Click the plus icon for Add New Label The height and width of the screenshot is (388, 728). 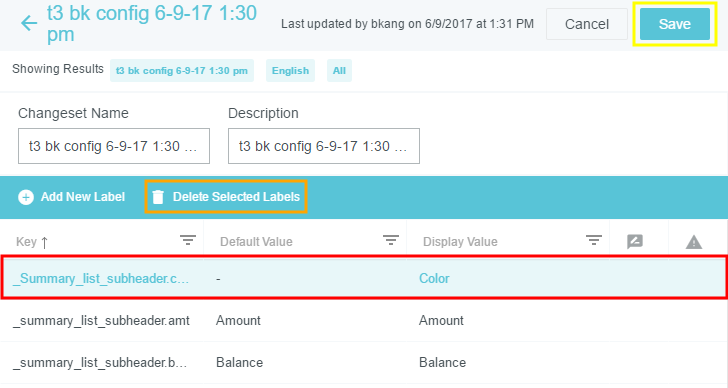coord(26,197)
